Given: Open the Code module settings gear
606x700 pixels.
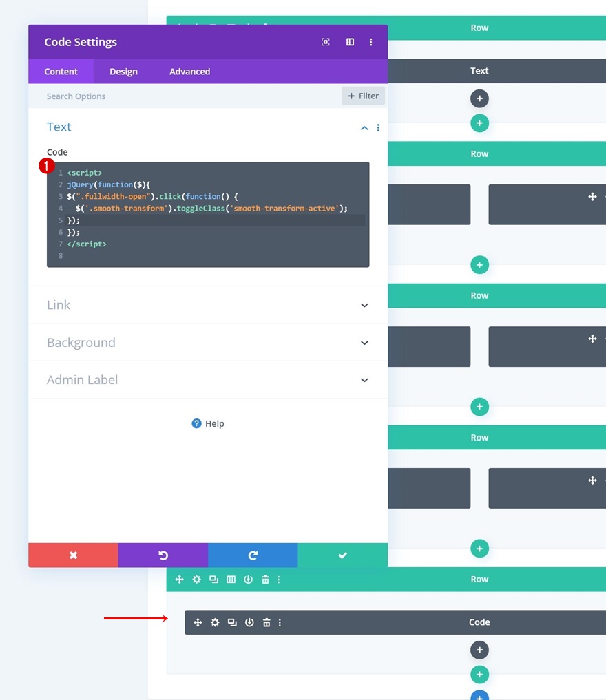Looking at the screenshot, I should click(x=216, y=622).
